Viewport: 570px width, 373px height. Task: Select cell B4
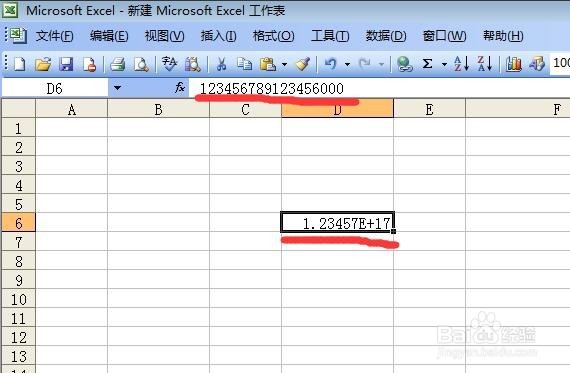tap(158, 184)
